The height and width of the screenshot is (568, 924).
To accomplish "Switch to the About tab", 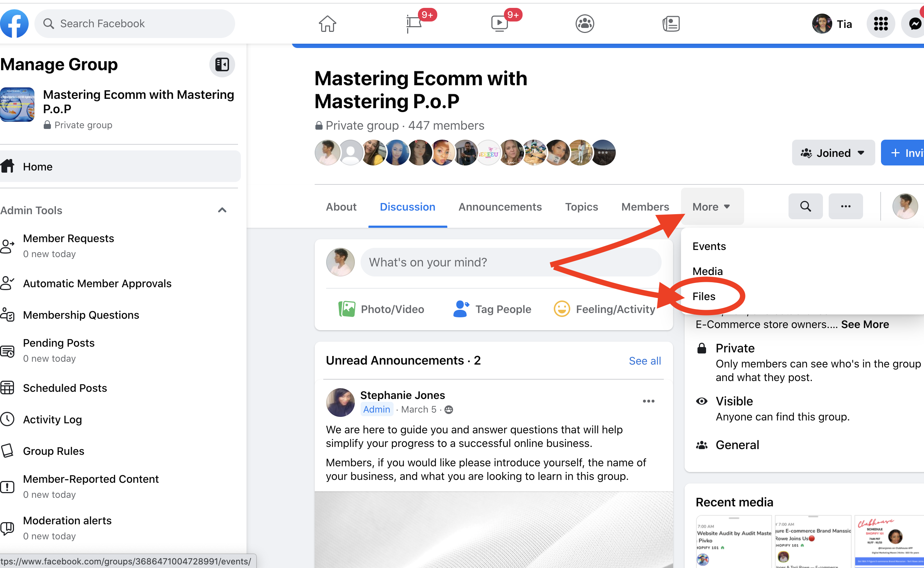I will click(x=341, y=207).
